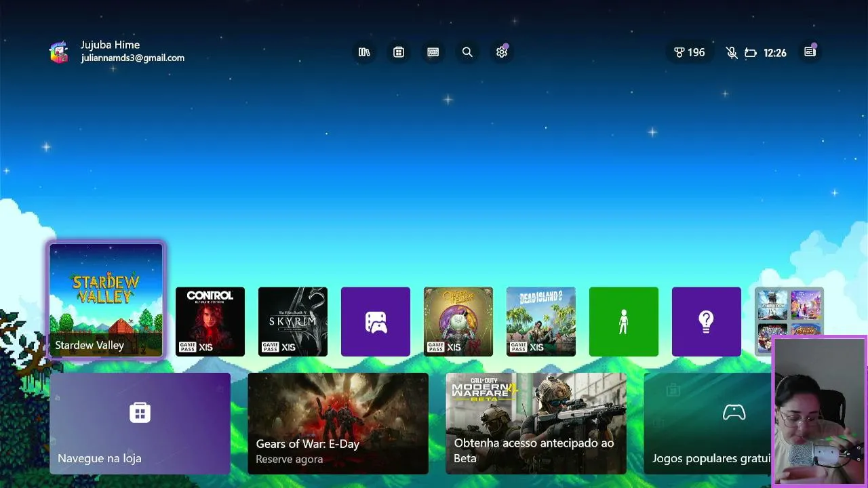Check the controller battery status icon

[x=750, y=52]
